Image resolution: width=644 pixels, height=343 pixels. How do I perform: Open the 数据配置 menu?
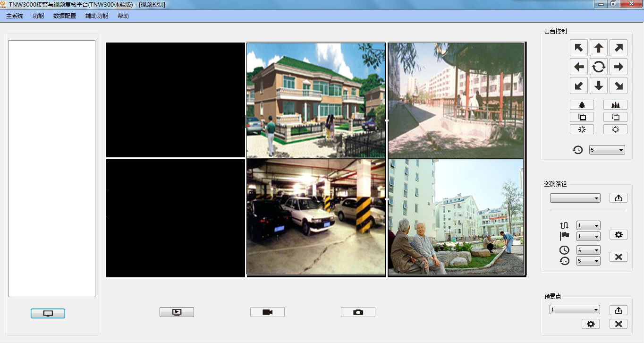click(x=65, y=16)
